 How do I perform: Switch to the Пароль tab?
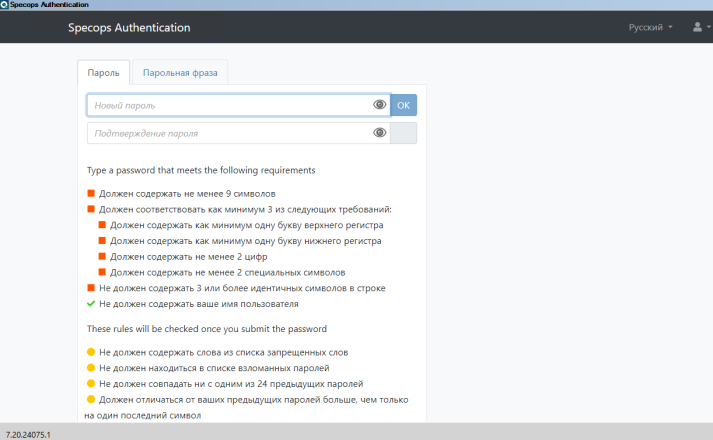click(x=103, y=72)
